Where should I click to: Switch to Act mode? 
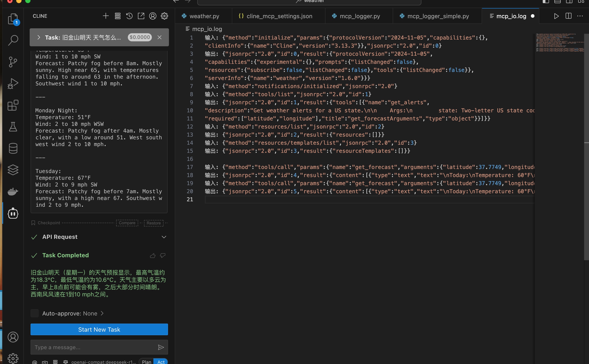161,362
